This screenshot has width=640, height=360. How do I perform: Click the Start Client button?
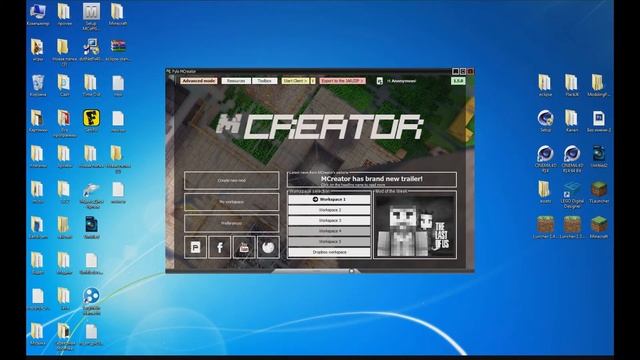(x=295, y=81)
